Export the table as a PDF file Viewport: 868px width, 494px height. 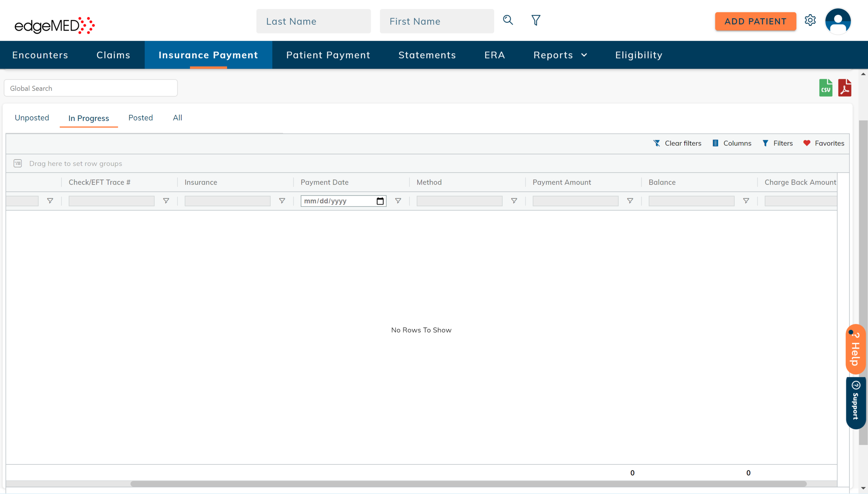tap(844, 88)
